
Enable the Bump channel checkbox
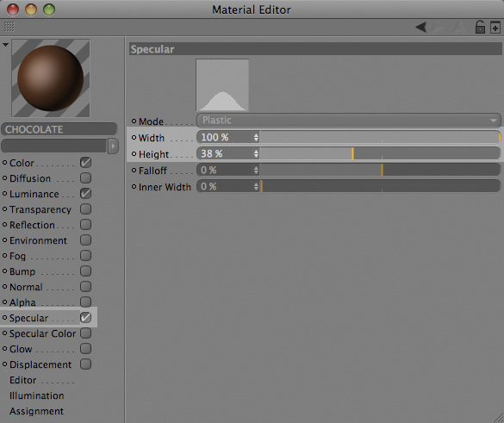86,271
